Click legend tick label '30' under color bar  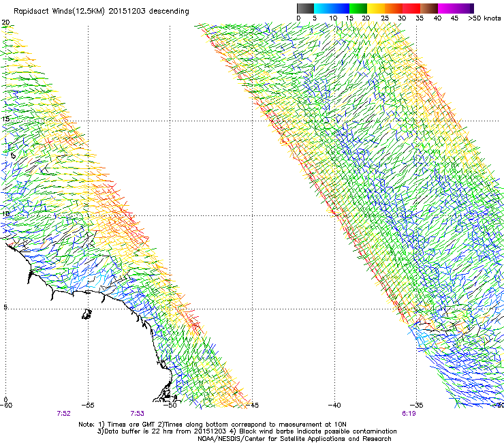402,18
